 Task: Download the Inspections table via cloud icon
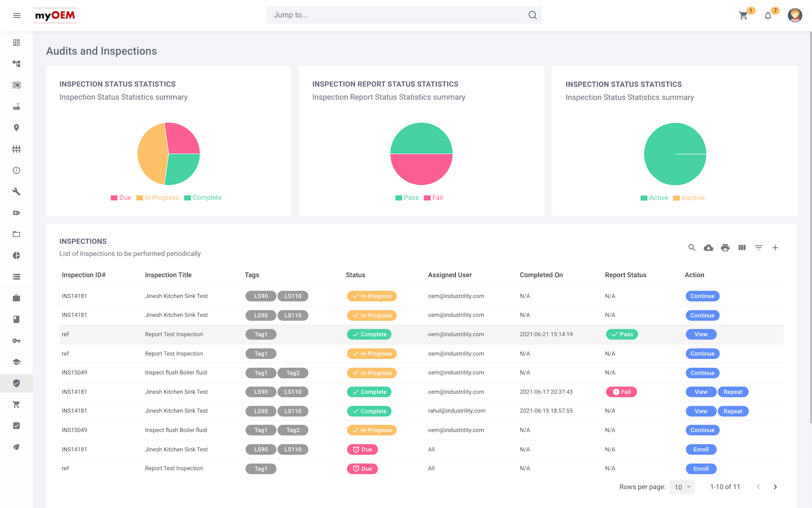pyautogui.click(x=709, y=248)
